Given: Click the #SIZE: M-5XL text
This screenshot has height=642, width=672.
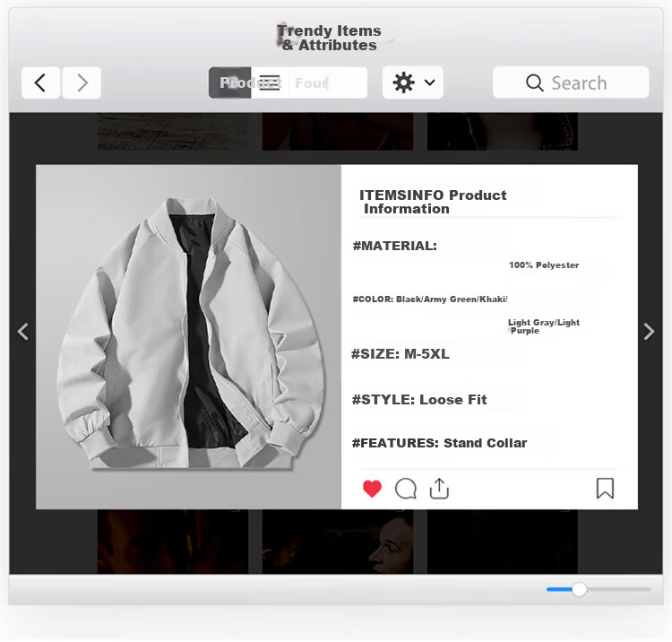Looking at the screenshot, I should pos(401,354).
